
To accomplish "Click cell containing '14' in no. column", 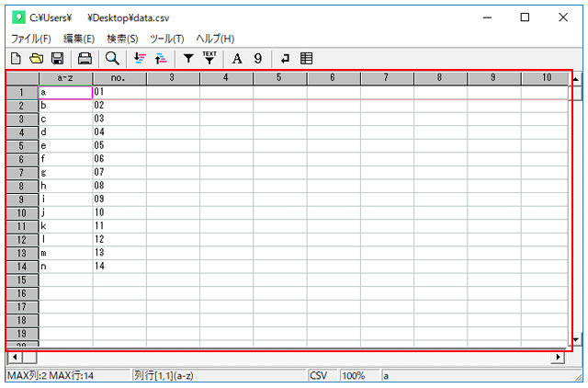I will click(x=119, y=267).
